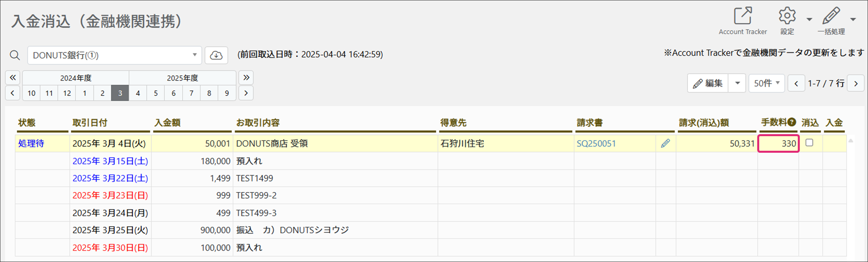Image resolution: width=868 pixels, height=262 pixels.
Task: Select month 4 in 2025年度
Action: click(x=138, y=93)
